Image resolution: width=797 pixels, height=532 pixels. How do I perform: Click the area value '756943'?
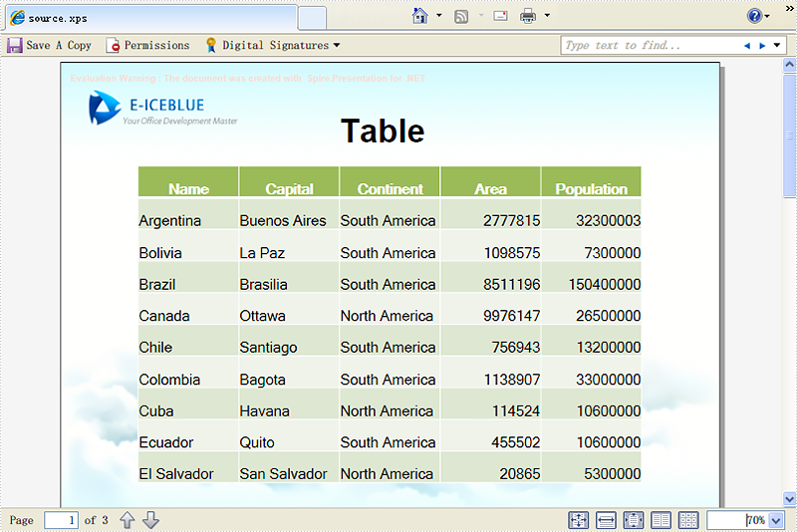click(515, 348)
